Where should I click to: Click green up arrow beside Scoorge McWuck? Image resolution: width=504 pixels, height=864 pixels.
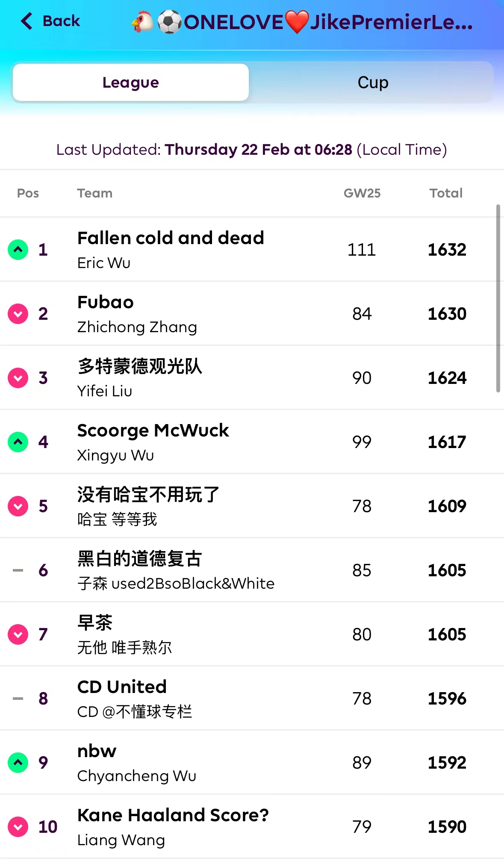(x=18, y=442)
